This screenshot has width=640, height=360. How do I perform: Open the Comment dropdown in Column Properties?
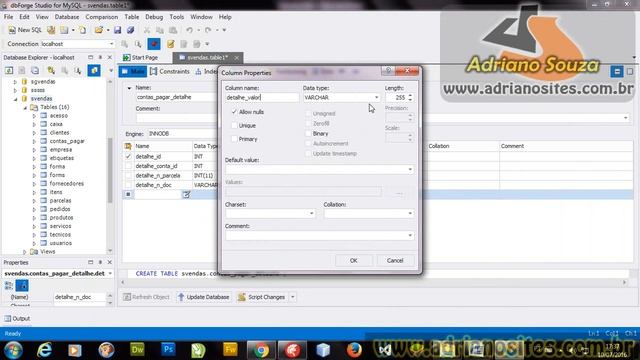[410, 235]
